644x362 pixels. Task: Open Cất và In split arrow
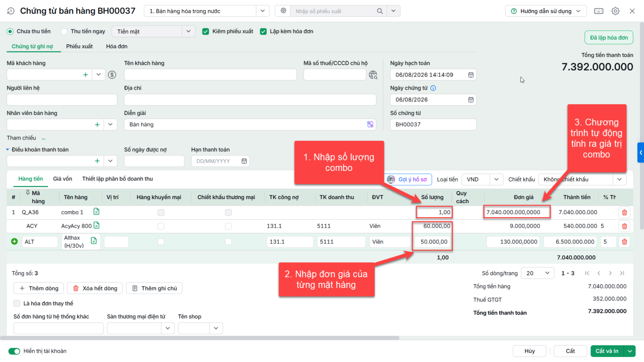pyautogui.click(x=630, y=351)
